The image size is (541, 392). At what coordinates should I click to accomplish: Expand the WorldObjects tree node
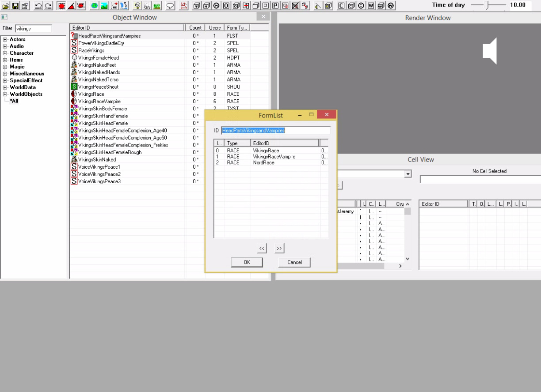pyautogui.click(x=5, y=94)
